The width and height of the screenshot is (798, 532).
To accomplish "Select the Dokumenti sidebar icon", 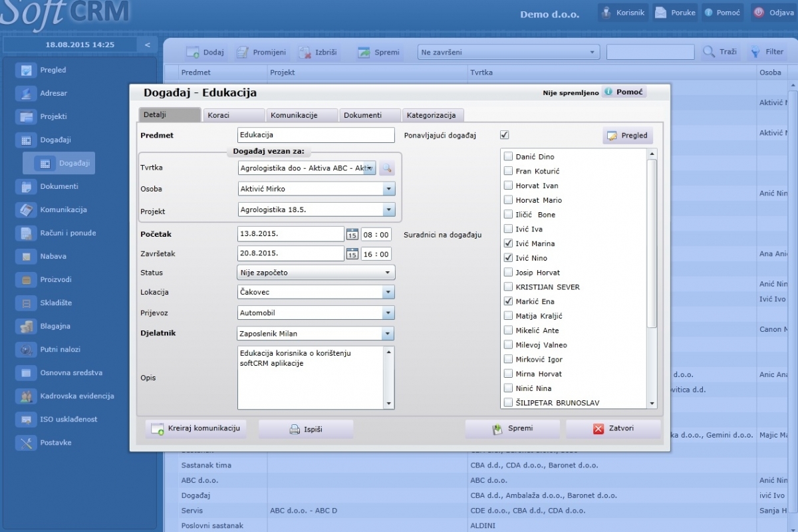I will click(x=26, y=187).
